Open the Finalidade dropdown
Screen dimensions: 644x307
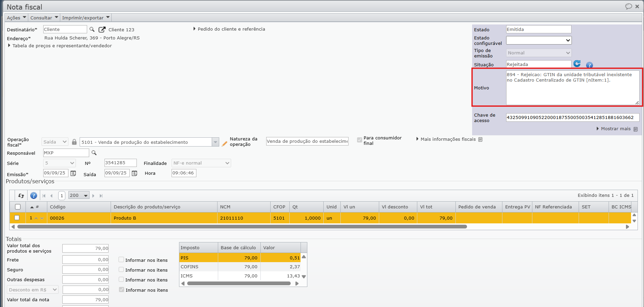[x=201, y=163]
